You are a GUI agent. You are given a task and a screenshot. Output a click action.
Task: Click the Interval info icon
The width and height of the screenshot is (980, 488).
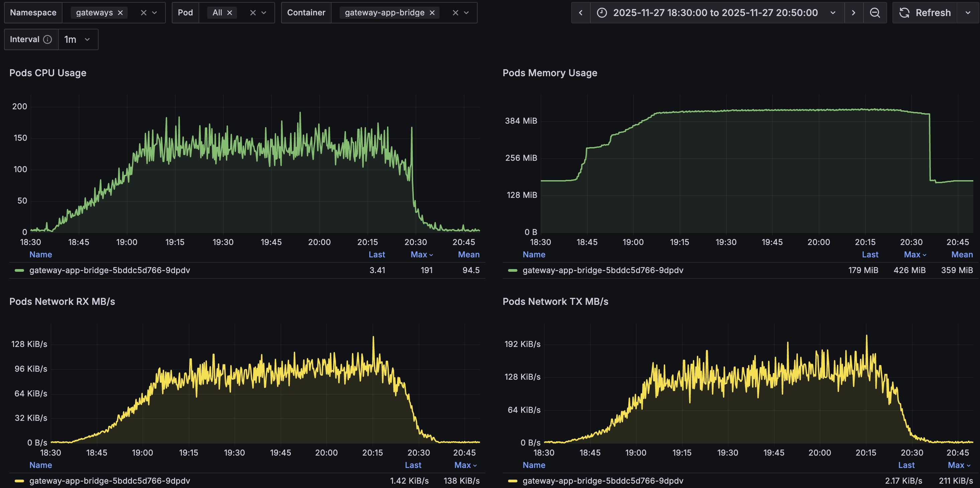pos(47,39)
